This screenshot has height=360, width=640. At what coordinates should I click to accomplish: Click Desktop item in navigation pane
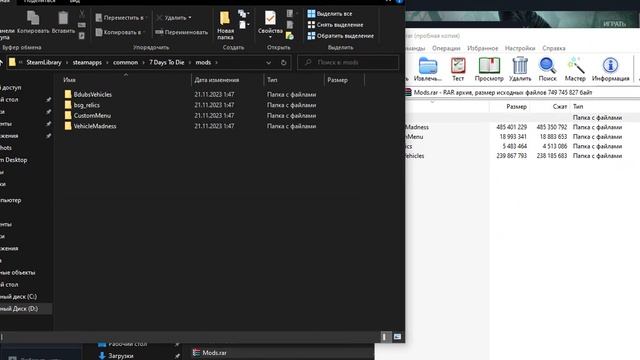(x=13, y=160)
